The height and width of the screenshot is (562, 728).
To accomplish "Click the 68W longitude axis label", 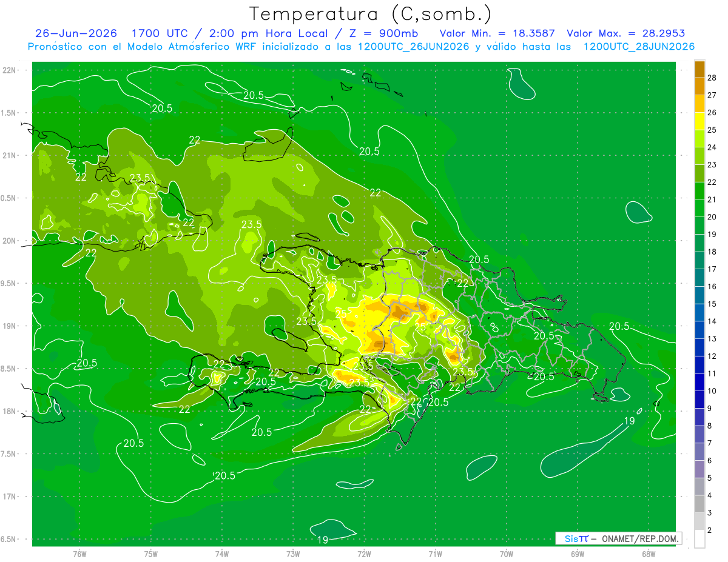I will 648,554.
